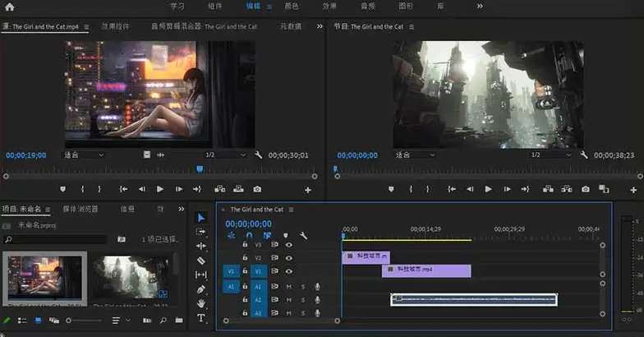The image size is (644, 337).
Task: Select the Ripple Edit tool
Action: [200, 246]
